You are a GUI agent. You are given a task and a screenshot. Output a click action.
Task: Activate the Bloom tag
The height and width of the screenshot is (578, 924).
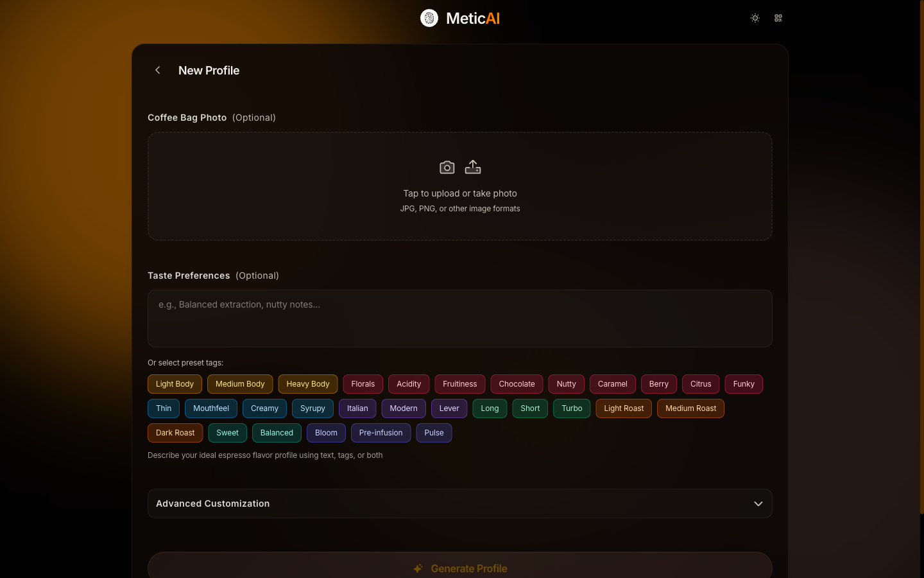(326, 433)
